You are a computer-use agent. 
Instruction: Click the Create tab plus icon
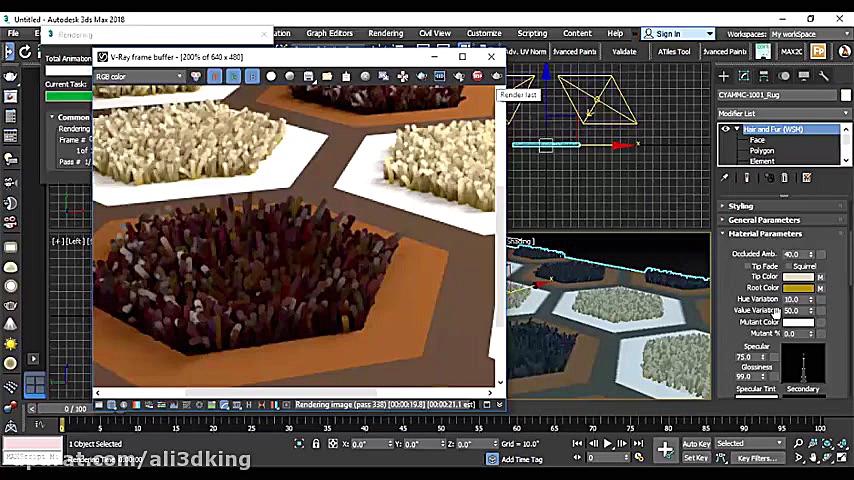pos(723,76)
